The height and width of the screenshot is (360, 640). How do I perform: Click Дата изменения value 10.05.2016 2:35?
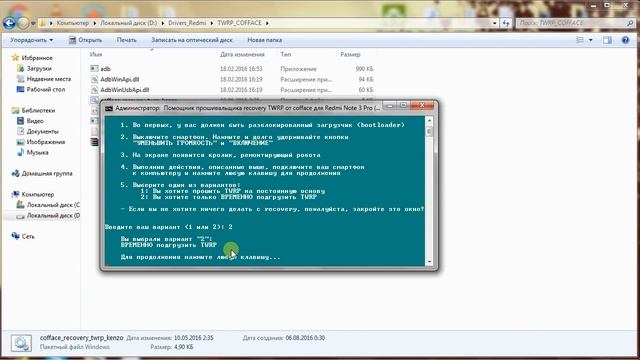click(x=193, y=338)
